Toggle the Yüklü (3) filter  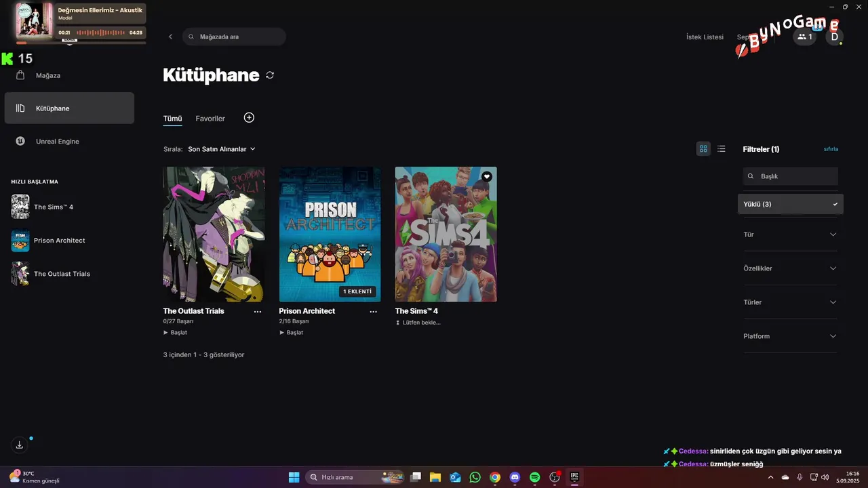(x=791, y=204)
